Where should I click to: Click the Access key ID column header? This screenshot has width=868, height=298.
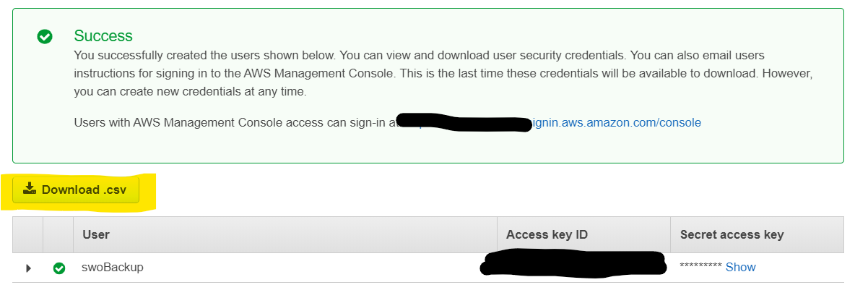click(x=547, y=234)
